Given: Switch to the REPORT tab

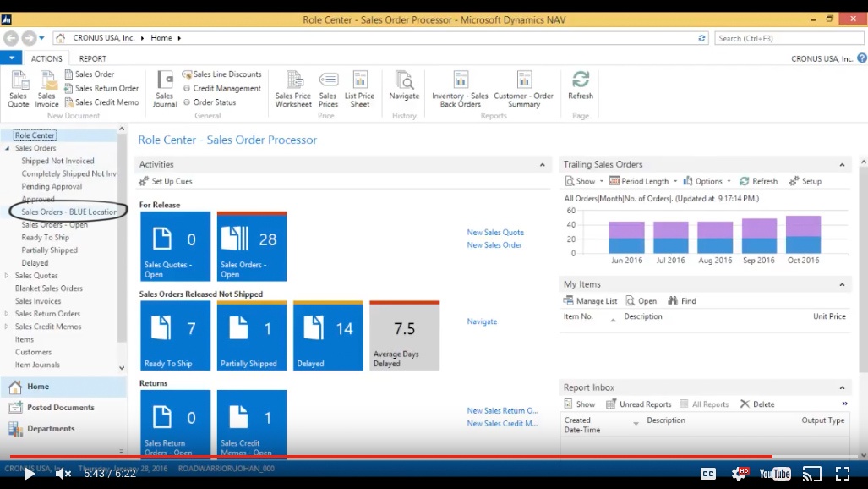Looking at the screenshot, I should point(92,58).
